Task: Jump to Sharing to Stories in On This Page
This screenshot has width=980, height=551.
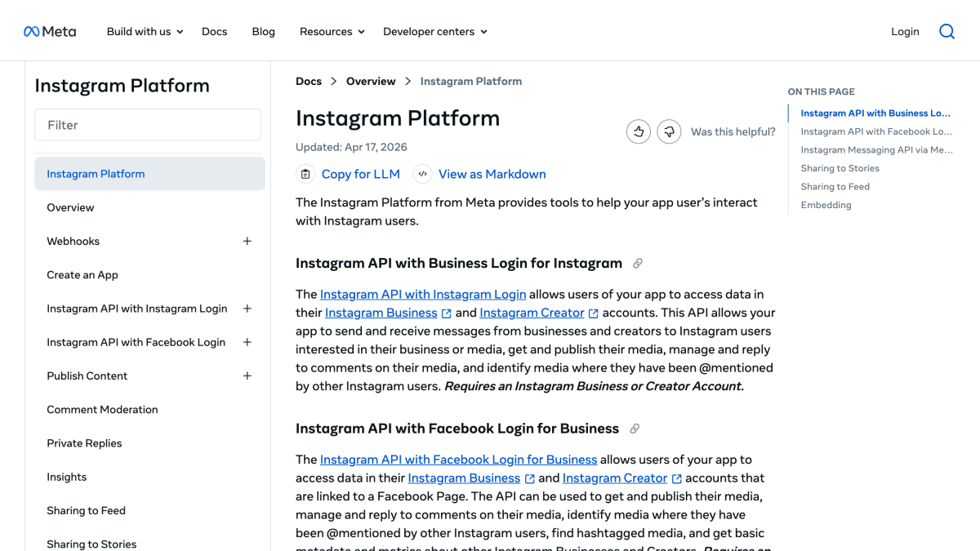Action: pos(840,168)
